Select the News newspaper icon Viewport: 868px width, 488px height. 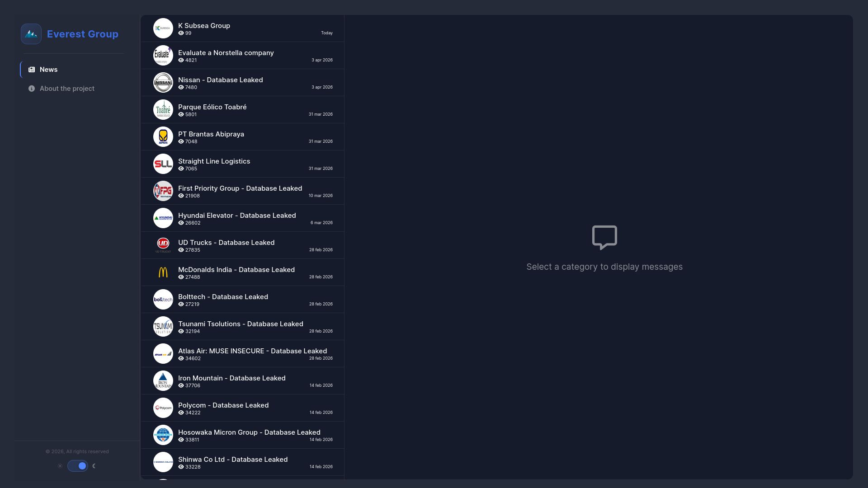tap(32, 70)
